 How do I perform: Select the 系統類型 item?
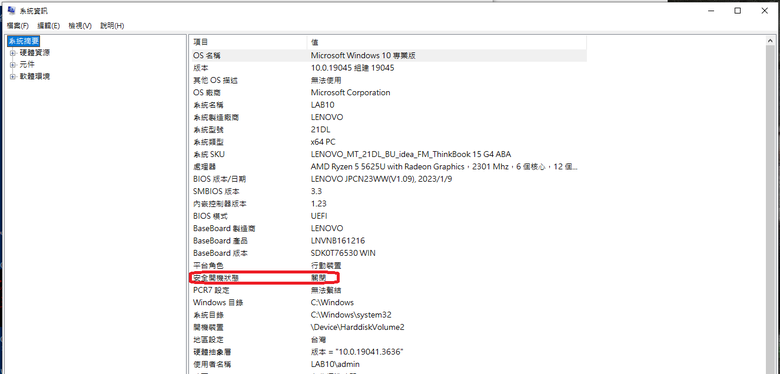[x=208, y=142]
